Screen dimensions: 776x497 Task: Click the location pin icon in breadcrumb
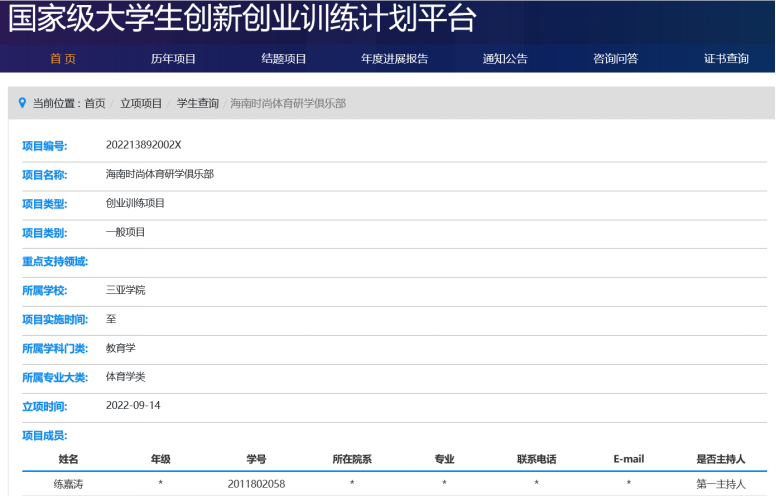[x=22, y=103]
